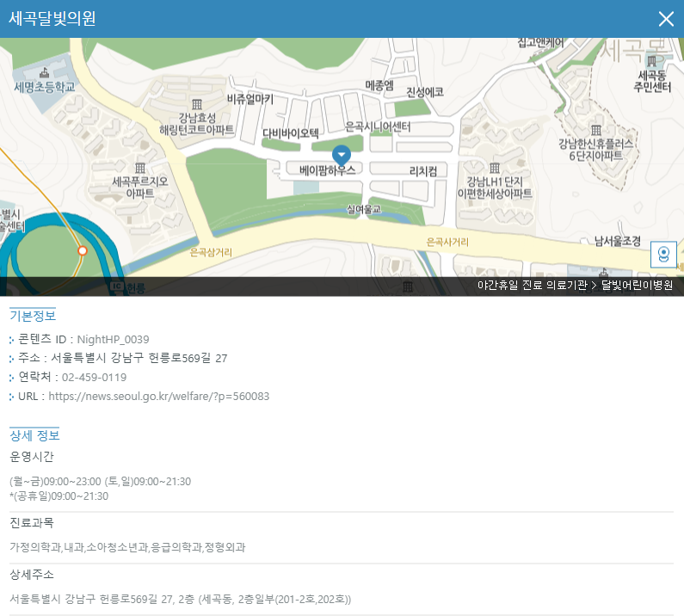Click 남서울조경 label on the map
Viewport: 684px width, 616px height.
tap(618, 241)
